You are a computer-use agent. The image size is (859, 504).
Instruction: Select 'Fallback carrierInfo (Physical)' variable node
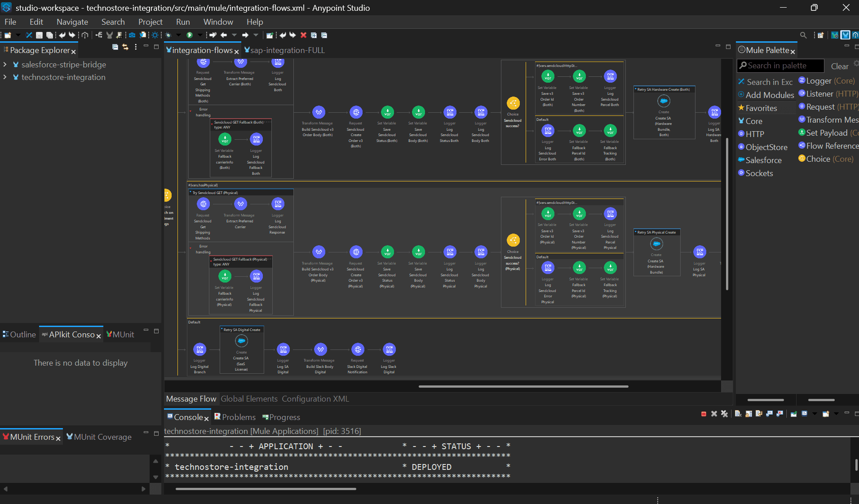[x=225, y=276]
